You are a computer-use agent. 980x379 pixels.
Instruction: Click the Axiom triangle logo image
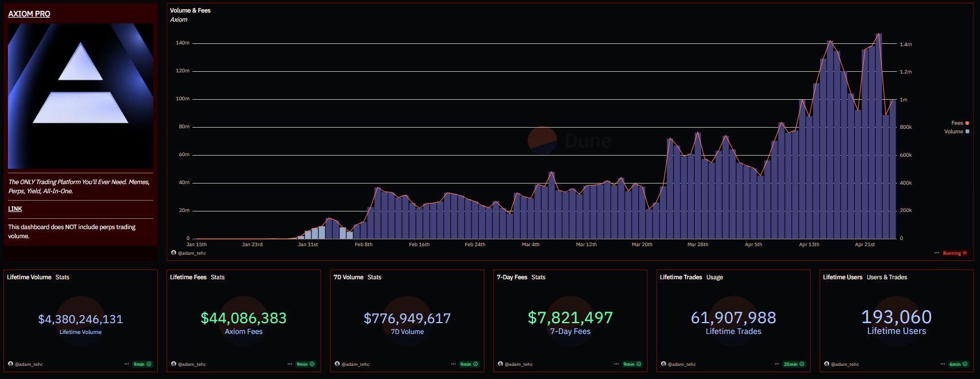[x=80, y=96]
